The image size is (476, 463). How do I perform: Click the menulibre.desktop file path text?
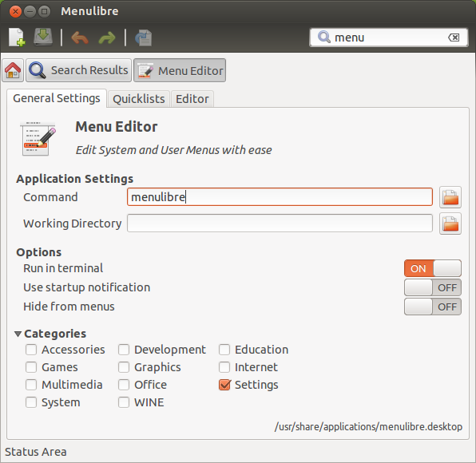[368, 426]
